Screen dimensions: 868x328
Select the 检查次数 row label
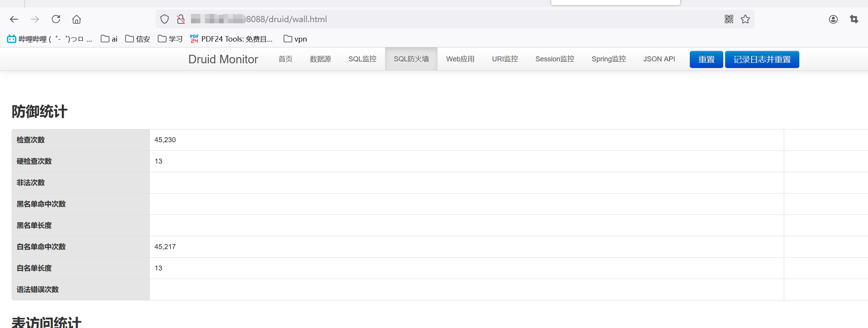point(31,140)
